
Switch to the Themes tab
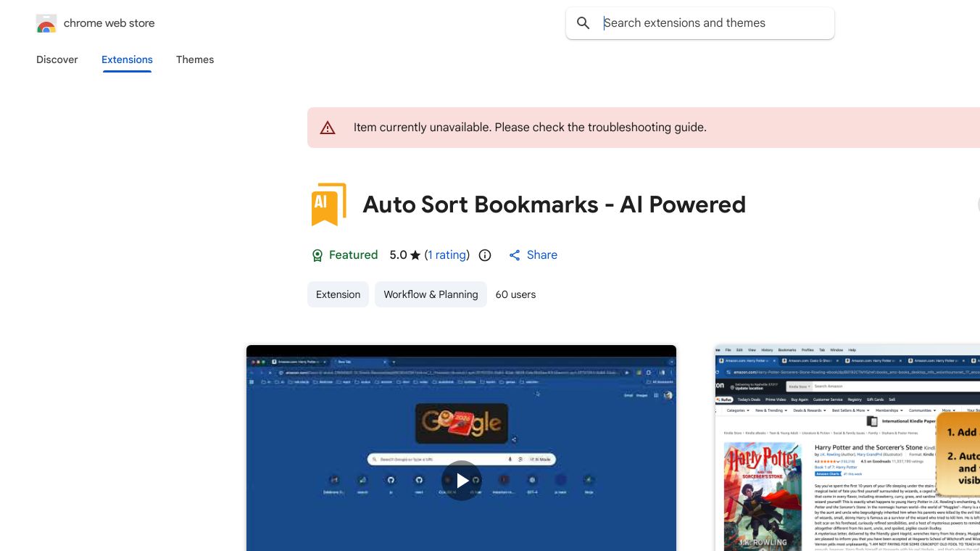pos(195,59)
